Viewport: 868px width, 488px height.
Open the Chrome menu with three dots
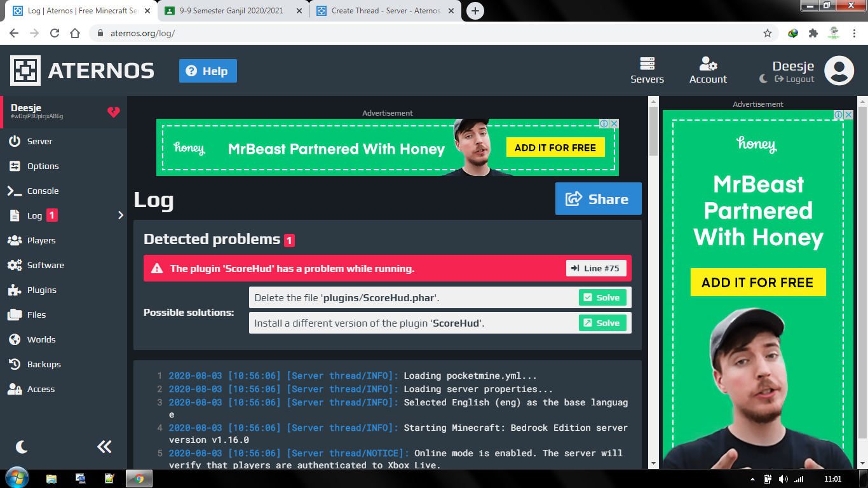pyautogui.click(x=854, y=33)
